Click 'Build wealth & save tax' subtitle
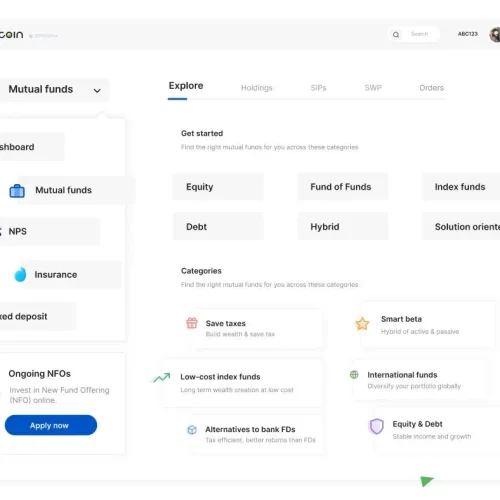The image size is (500, 500). [x=240, y=334]
